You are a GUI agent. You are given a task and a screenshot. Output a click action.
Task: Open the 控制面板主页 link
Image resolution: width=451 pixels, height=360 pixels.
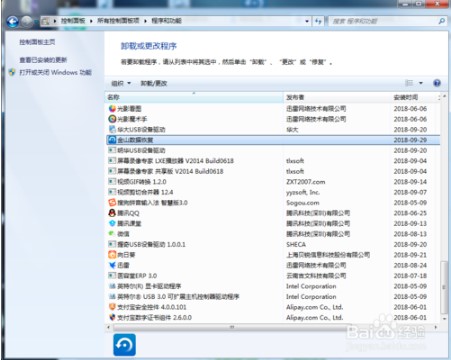37,42
